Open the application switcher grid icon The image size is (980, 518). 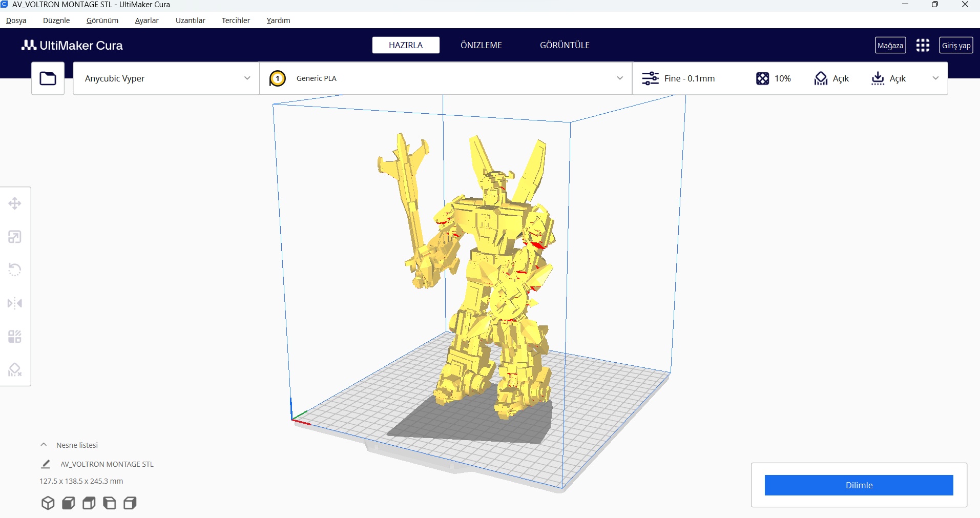923,45
